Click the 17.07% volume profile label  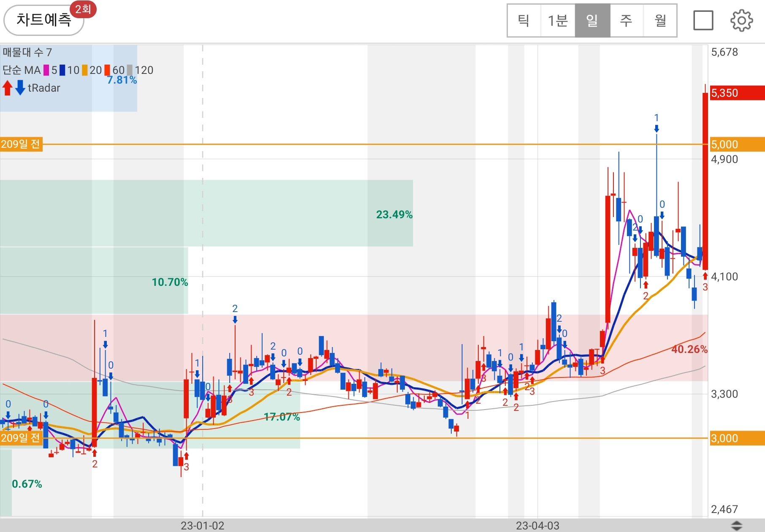pyautogui.click(x=282, y=417)
